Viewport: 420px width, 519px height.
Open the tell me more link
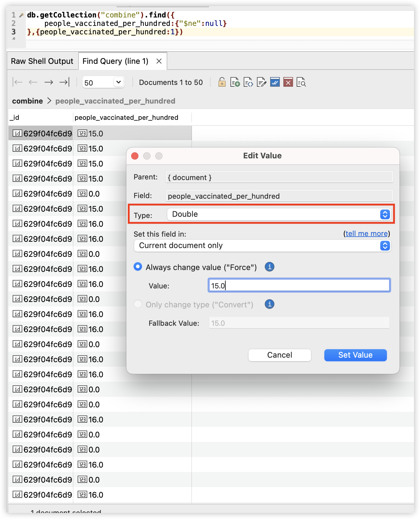point(366,234)
